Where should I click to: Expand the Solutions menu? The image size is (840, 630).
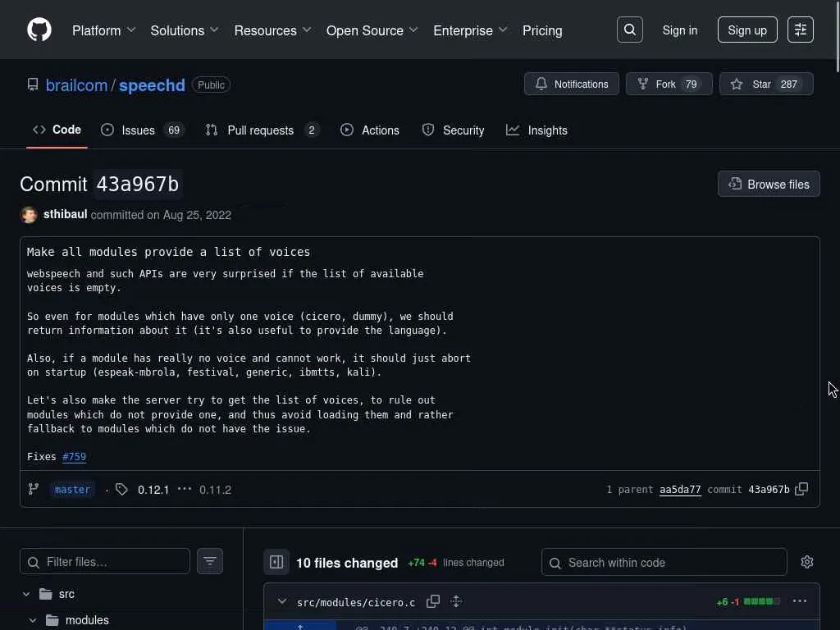[x=185, y=30]
